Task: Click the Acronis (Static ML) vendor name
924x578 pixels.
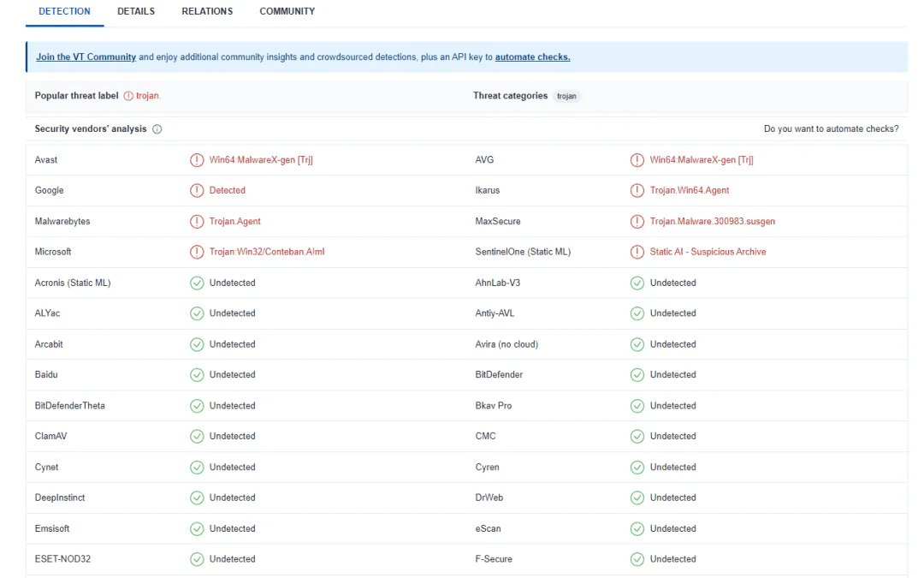Action: pyautogui.click(x=73, y=283)
